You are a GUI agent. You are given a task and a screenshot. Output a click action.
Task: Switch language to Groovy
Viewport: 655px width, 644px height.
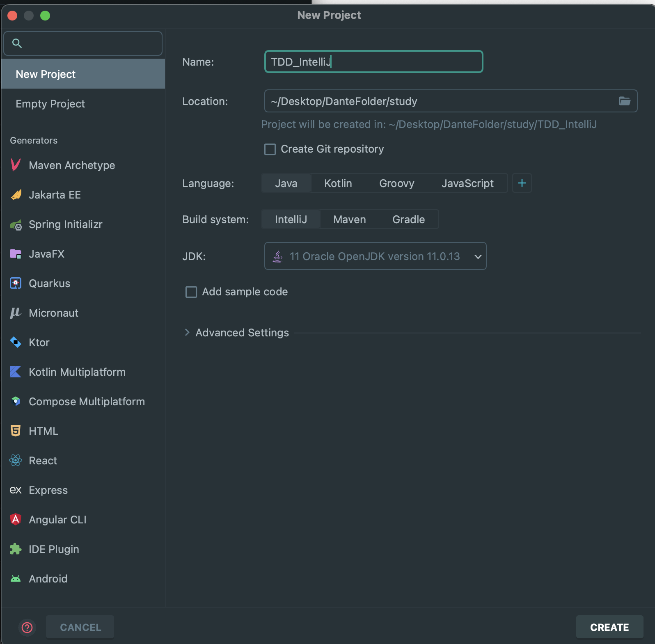click(x=397, y=183)
